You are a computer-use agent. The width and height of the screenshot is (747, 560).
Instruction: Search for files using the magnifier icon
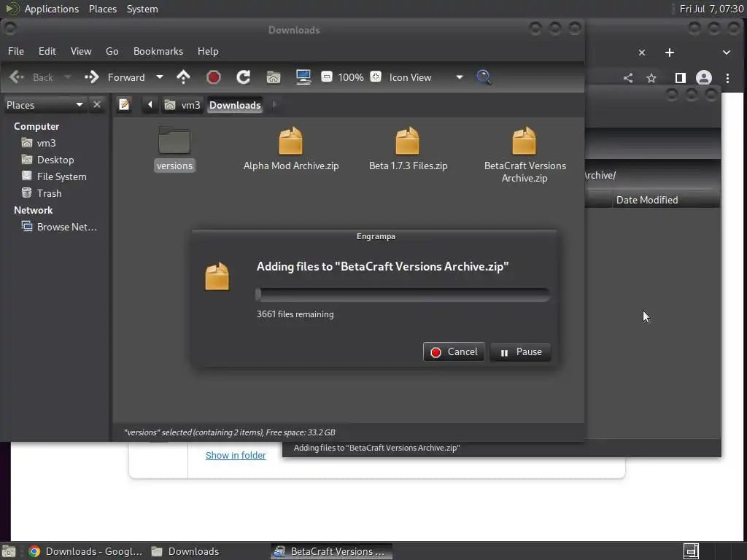(484, 77)
